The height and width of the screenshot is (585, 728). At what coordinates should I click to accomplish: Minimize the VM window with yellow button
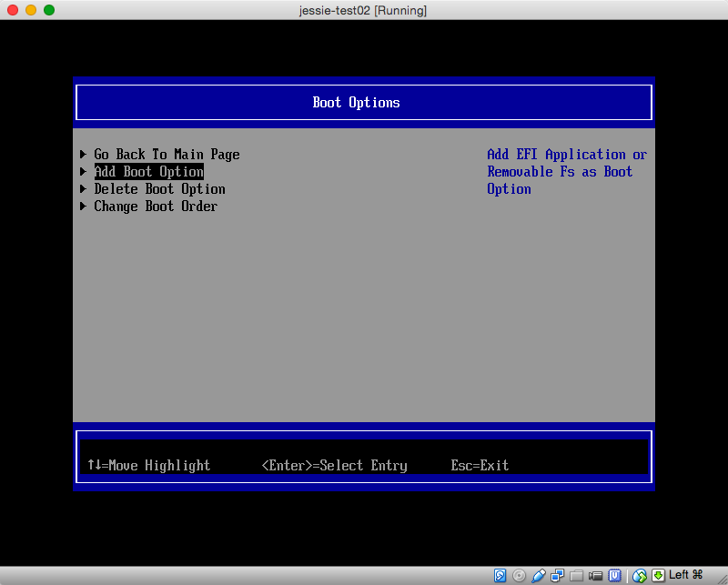pyautogui.click(x=31, y=10)
